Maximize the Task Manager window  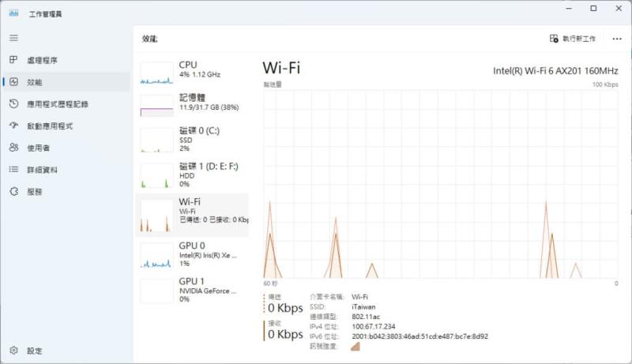pos(593,8)
